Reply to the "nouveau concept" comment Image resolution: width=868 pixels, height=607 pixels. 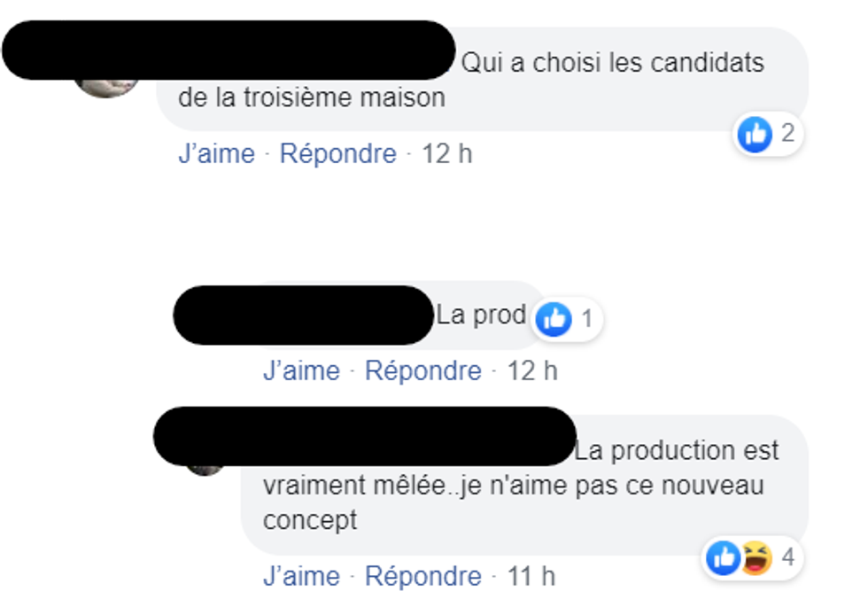(422, 577)
